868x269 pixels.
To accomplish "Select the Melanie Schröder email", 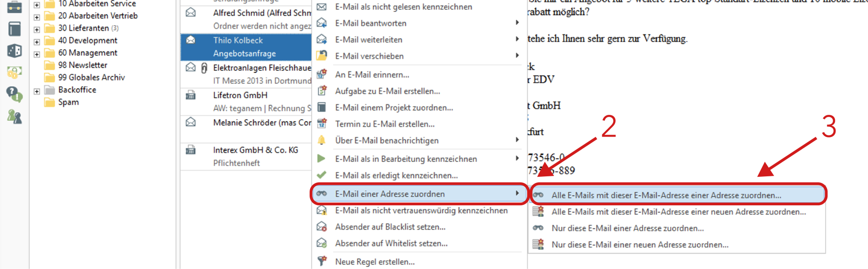I will click(246, 129).
